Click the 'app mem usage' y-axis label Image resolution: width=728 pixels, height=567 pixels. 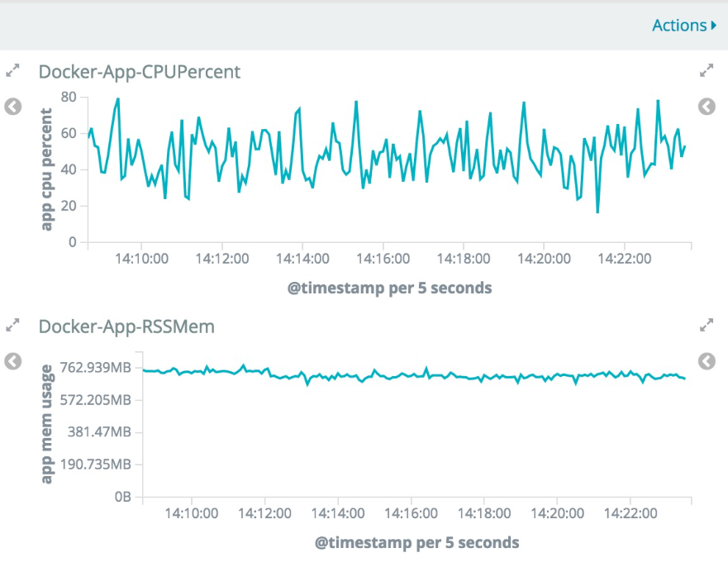coord(47,423)
